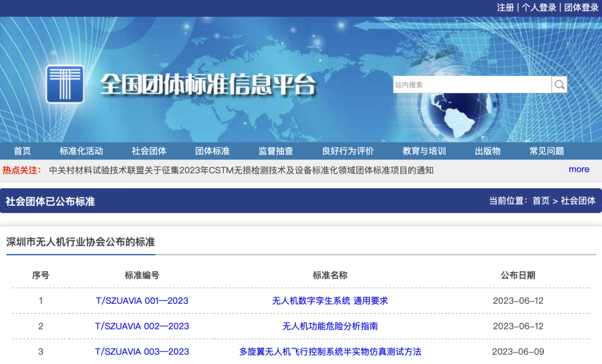Click the 标准名称 column header

point(330,275)
